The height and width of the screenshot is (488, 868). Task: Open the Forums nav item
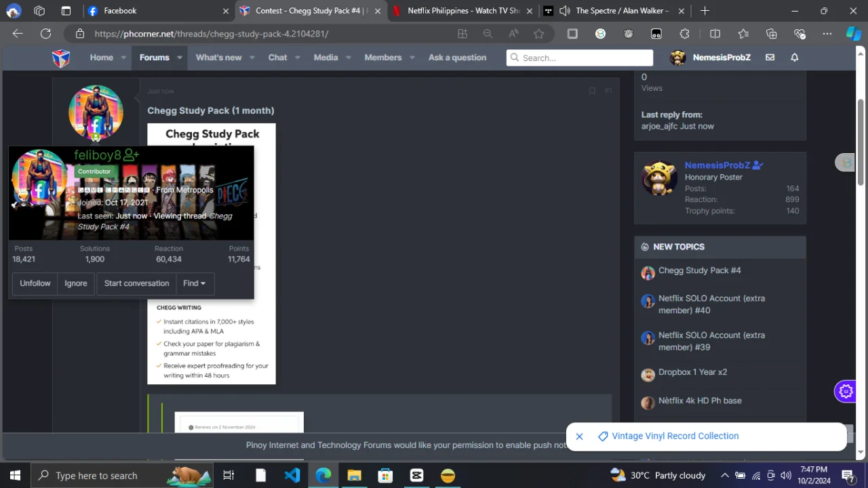point(155,58)
